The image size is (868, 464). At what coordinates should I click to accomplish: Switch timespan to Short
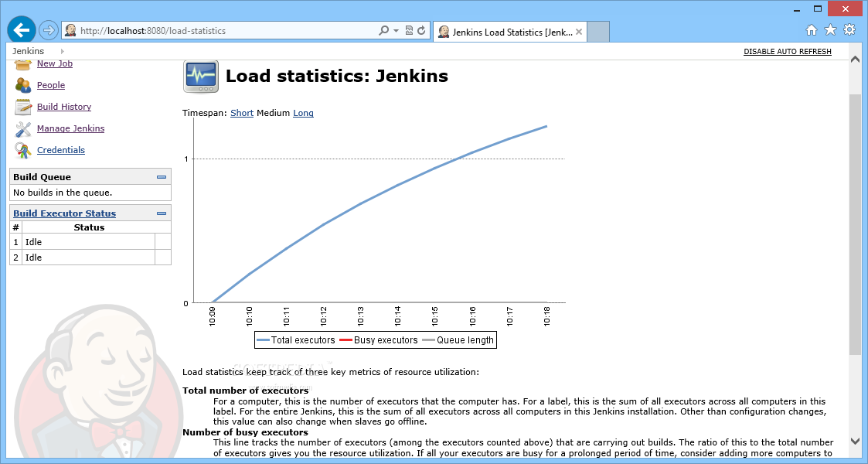pos(242,113)
